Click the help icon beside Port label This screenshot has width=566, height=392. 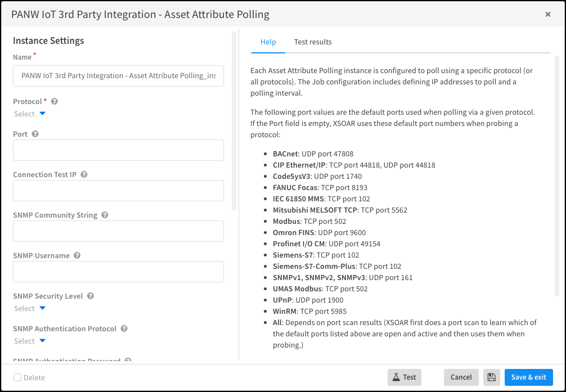(x=35, y=134)
